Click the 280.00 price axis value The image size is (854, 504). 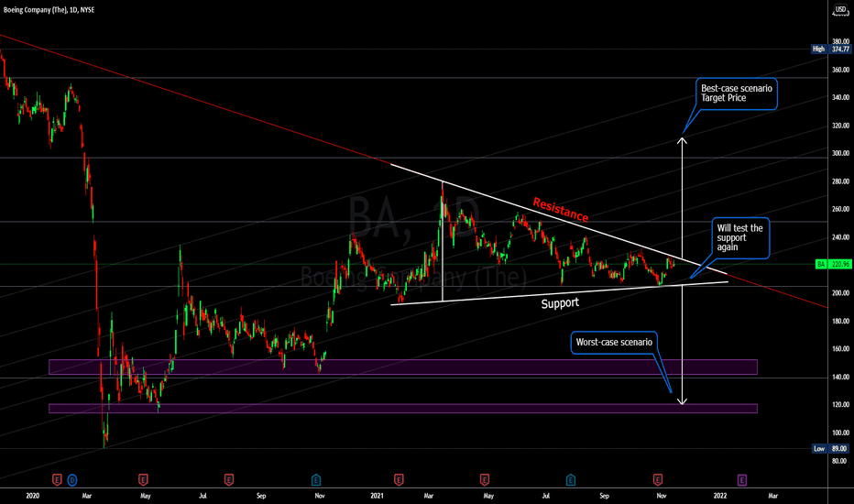tap(840, 181)
